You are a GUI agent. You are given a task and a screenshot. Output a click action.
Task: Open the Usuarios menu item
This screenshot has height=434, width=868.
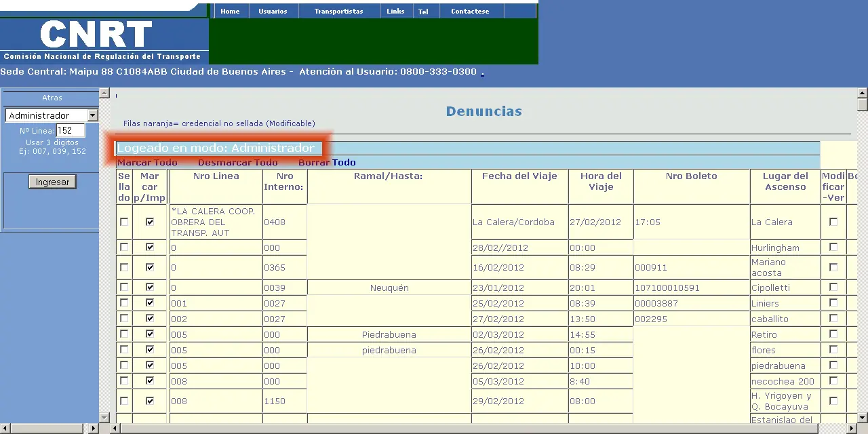click(273, 11)
